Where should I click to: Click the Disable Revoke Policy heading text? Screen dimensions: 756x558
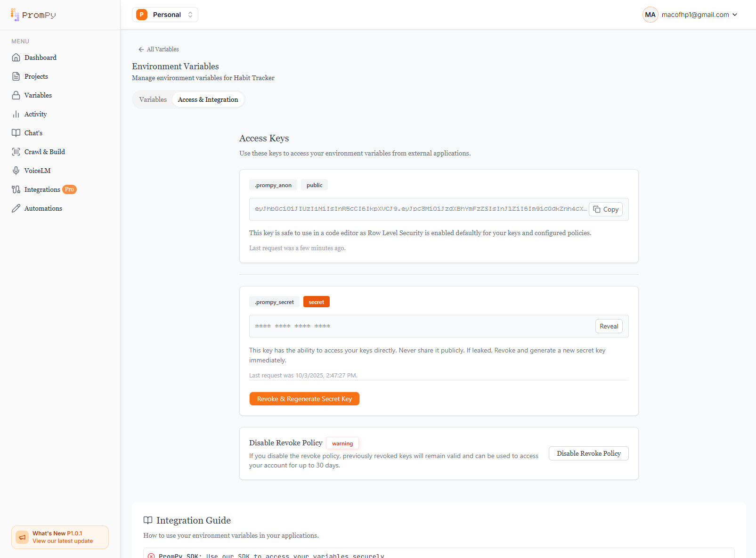[286, 443]
